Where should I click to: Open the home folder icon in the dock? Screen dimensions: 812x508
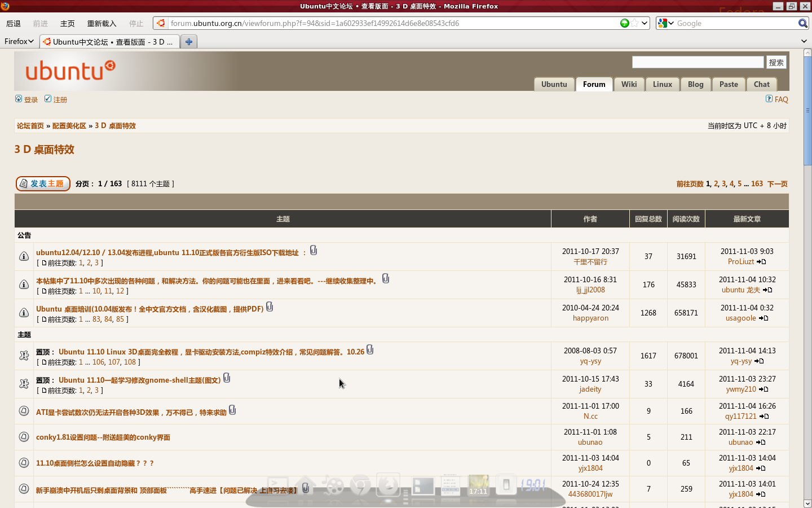(x=305, y=485)
